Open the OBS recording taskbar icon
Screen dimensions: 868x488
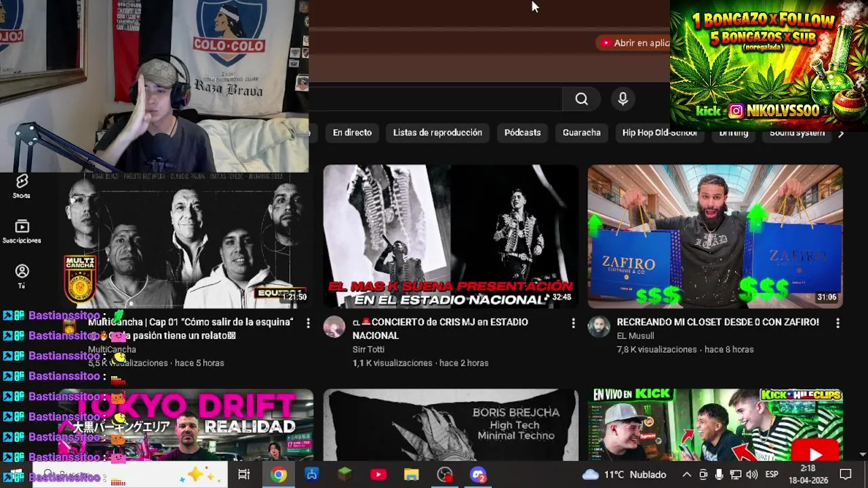coord(445,474)
